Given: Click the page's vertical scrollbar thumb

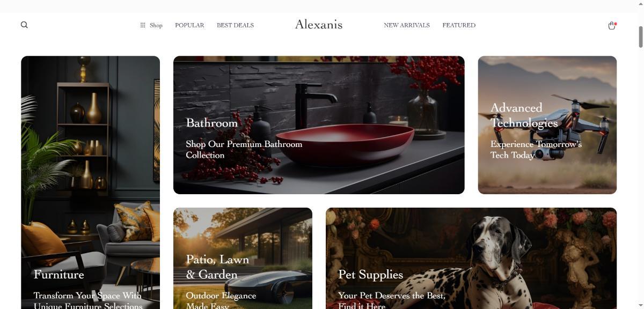Looking at the screenshot, I should [640, 36].
